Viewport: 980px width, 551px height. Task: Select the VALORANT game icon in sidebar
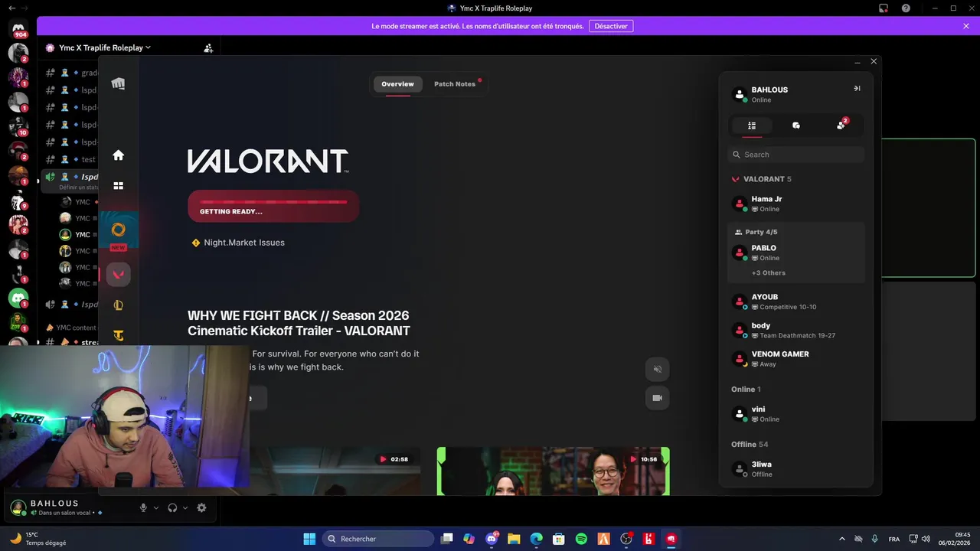118,275
